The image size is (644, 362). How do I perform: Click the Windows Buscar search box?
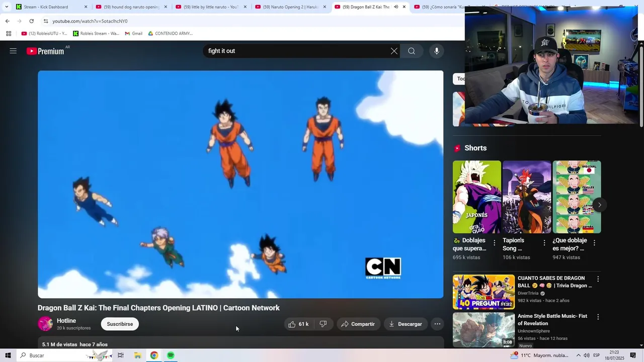(64, 355)
